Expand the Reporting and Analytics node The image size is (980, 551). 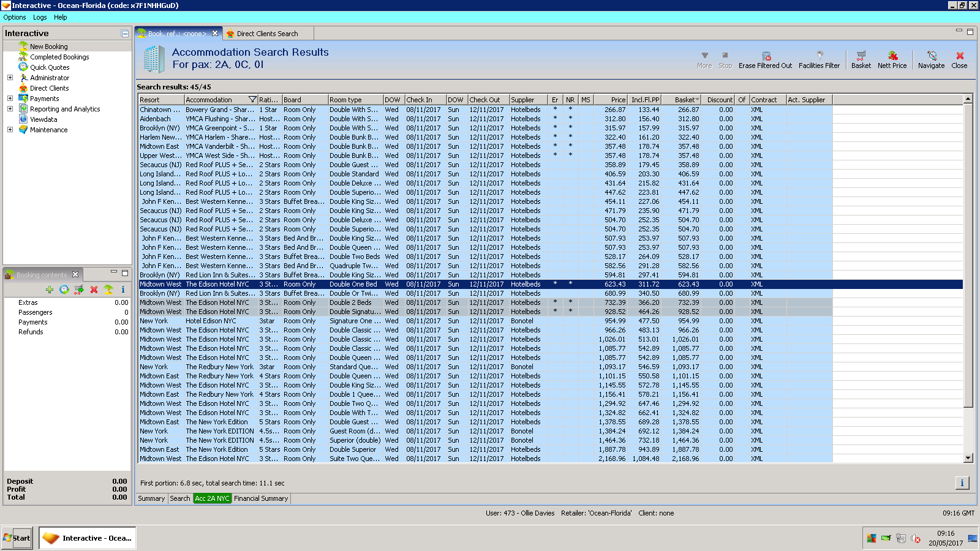10,109
